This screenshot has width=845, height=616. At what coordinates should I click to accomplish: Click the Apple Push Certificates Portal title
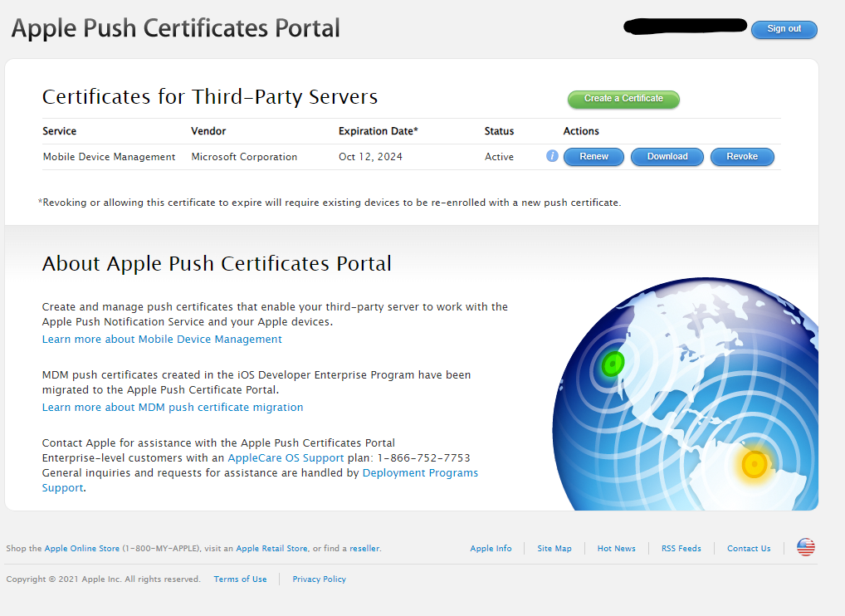(x=176, y=28)
